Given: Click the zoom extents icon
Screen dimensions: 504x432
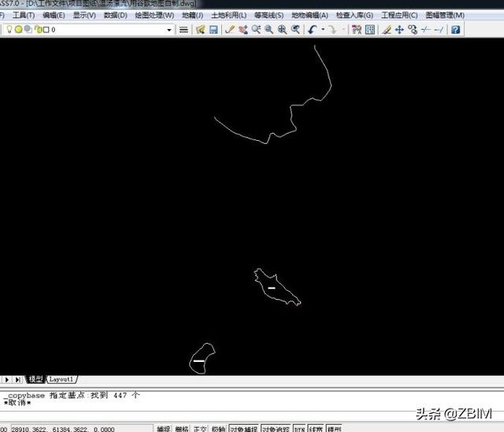Looking at the screenshot, I should coord(282,30).
